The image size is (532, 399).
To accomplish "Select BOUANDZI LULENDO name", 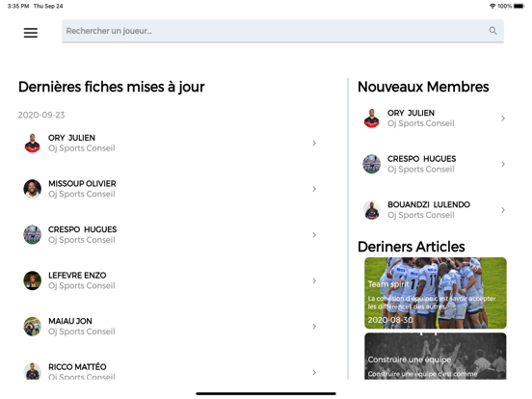I will click(429, 204).
